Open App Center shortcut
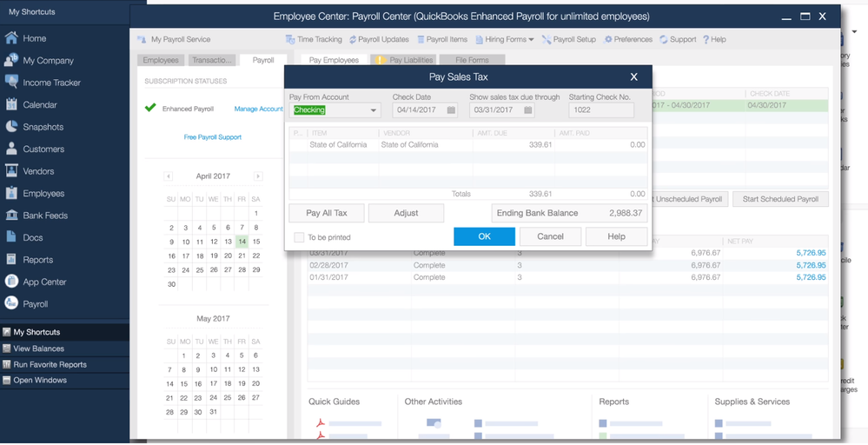The width and height of the screenshot is (868, 445). tap(36, 282)
